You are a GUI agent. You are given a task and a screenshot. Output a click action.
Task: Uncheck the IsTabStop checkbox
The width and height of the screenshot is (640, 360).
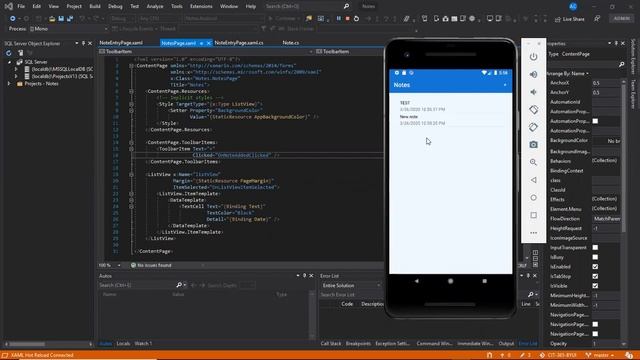coord(595,276)
